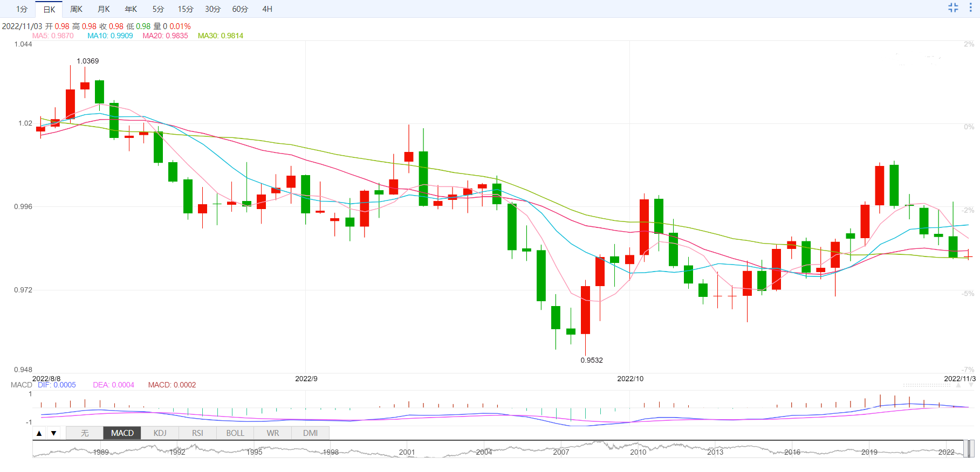The height and width of the screenshot is (472, 980).
Task: Open the three-dot more options menu
Action: 970,8
